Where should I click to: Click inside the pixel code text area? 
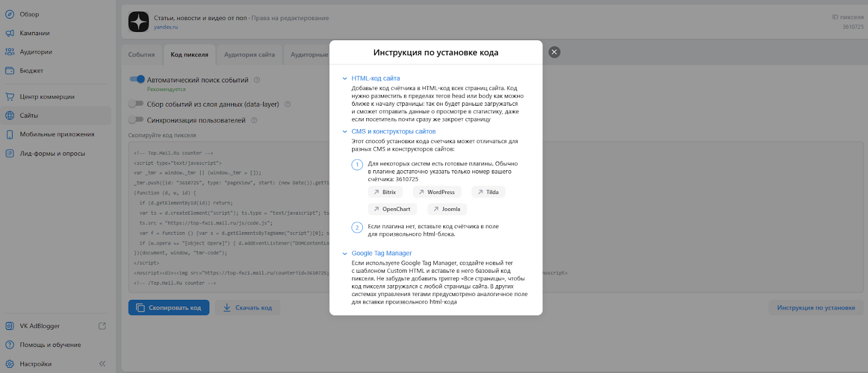click(228, 217)
